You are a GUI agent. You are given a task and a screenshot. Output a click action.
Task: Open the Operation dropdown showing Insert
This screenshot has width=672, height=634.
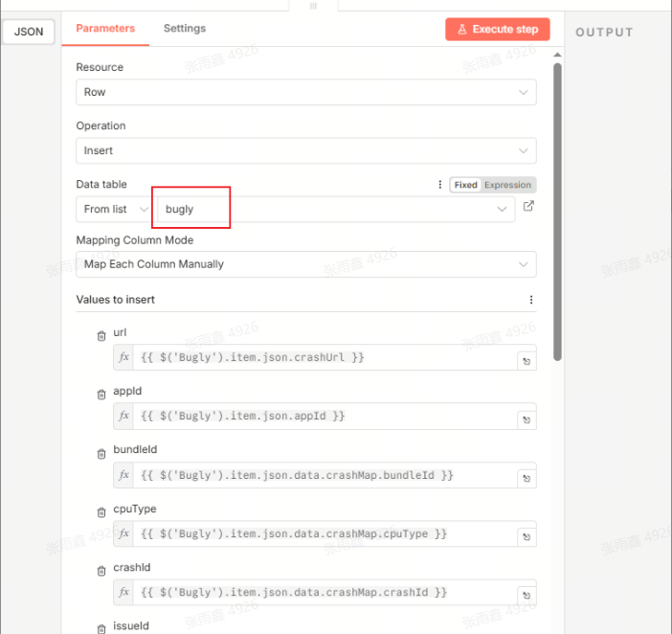coord(305,150)
